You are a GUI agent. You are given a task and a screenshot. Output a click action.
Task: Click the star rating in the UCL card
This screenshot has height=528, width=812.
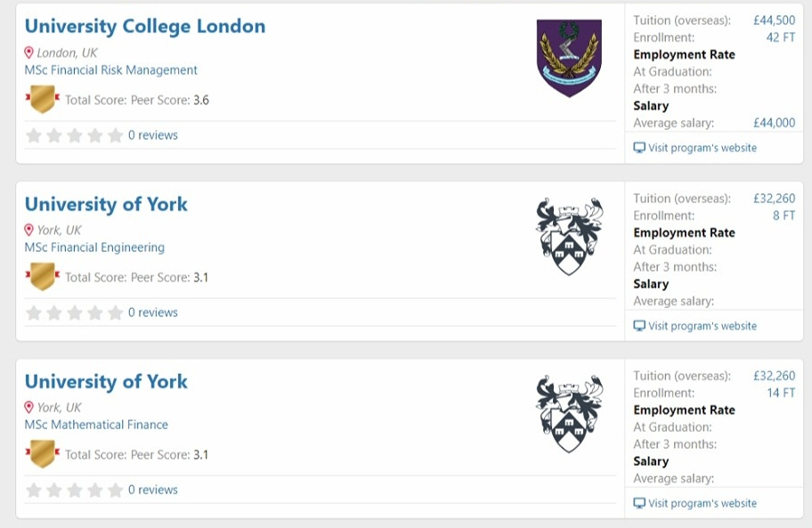pyautogui.click(x=75, y=135)
